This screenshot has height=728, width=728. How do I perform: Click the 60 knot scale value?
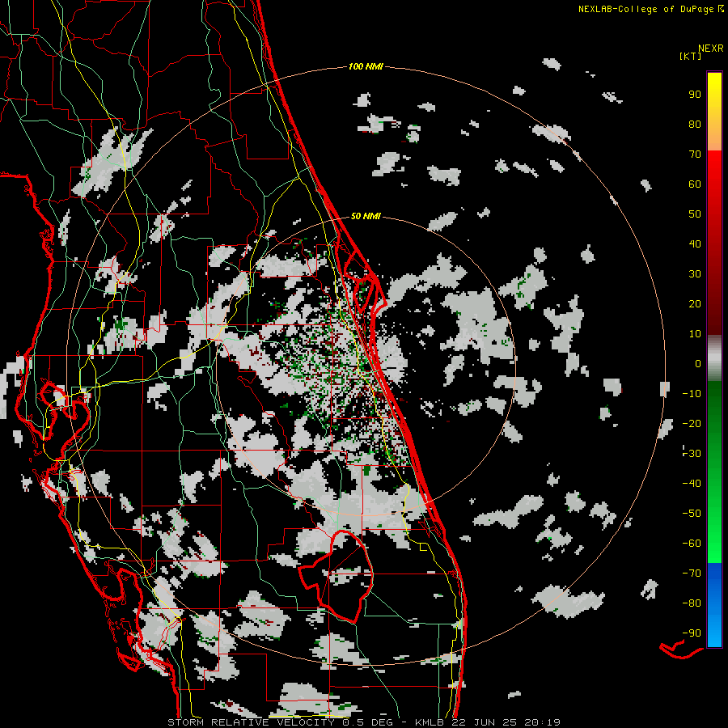pyautogui.click(x=695, y=184)
